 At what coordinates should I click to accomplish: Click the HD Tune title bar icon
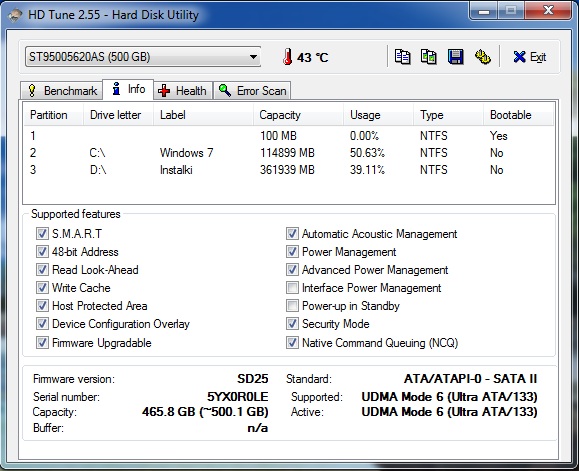[15, 15]
